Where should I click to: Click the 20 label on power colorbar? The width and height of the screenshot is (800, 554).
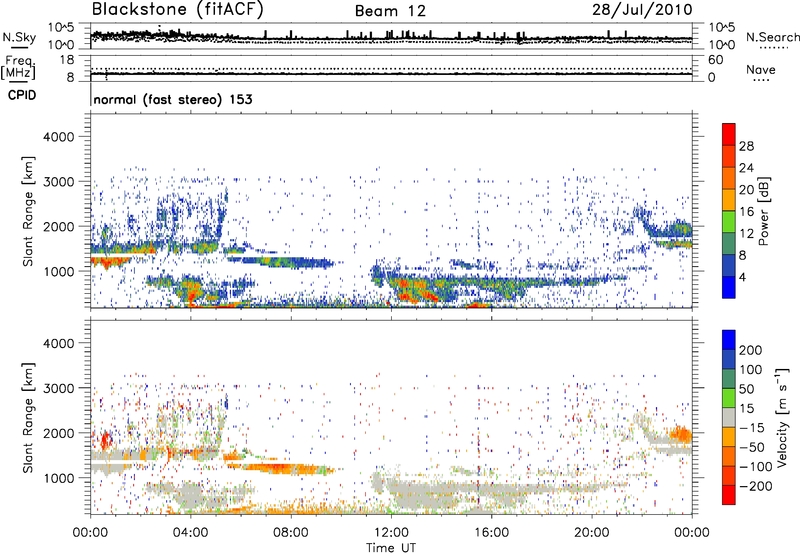[x=746, y=190]
